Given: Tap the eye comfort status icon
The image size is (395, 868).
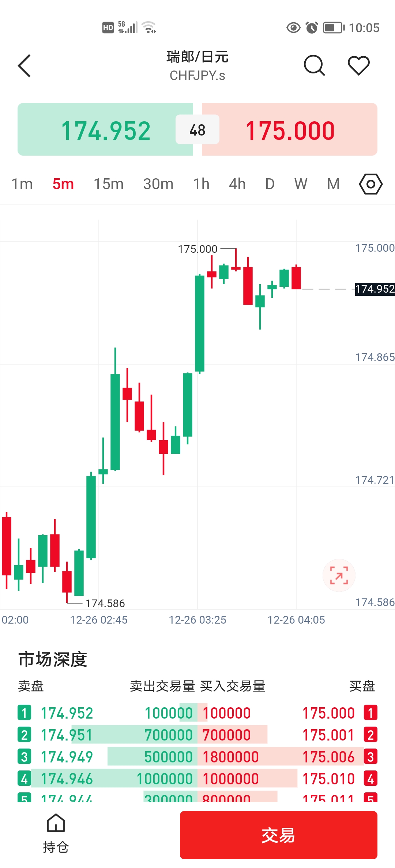Looking at the screenshot, I should tap(293, 28).
